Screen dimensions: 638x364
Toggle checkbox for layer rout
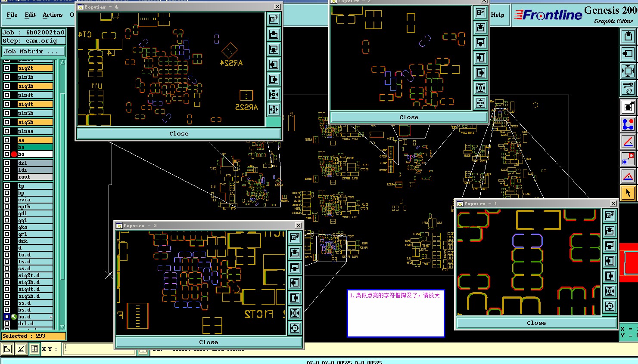[x=7, y=177]
